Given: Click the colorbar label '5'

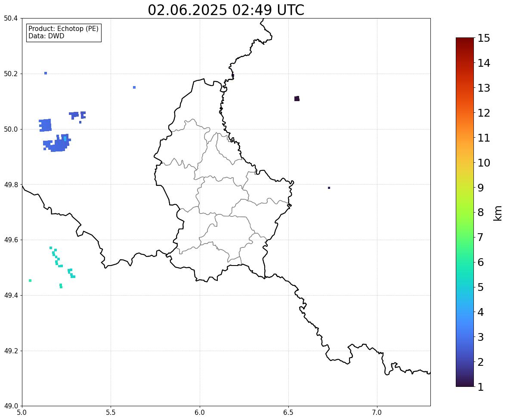Looking at the screenshot, I should point(481,287).
